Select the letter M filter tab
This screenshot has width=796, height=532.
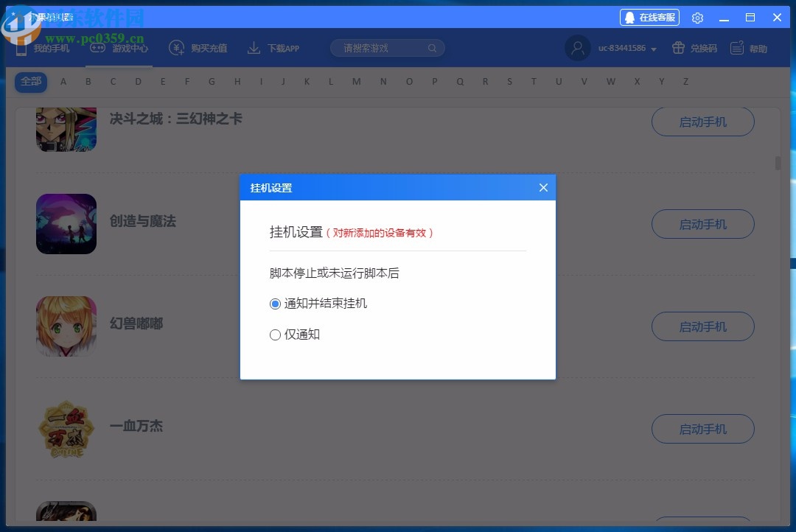(355, 82)
